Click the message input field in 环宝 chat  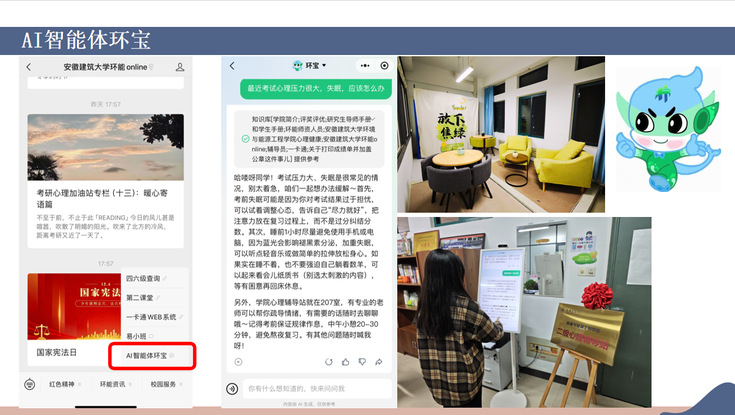[310, 388]
